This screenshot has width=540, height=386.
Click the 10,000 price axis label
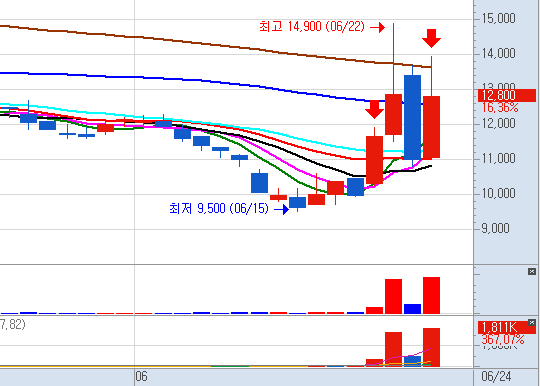(x=498, y=193)
